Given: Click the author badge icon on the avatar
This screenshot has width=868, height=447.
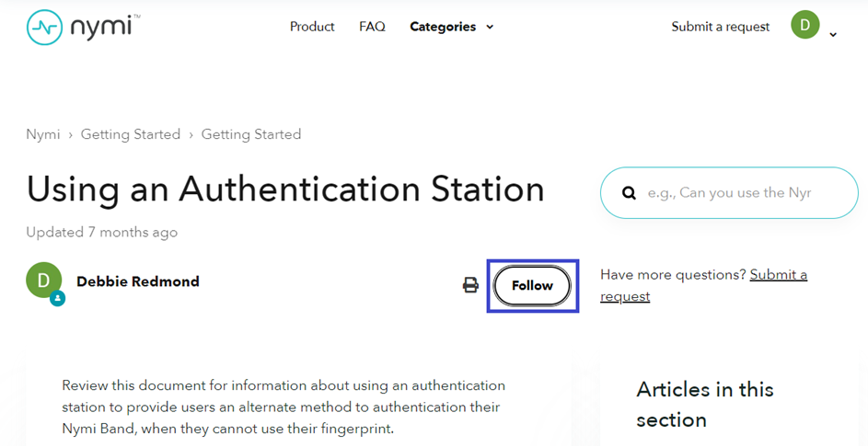Looking at the screenshot, I should click(x=58, y=299).
